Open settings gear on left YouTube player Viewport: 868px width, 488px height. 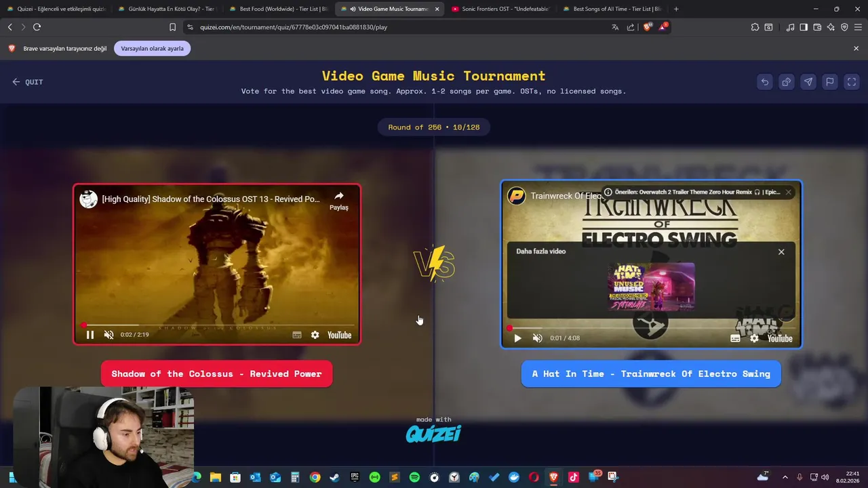pyautogui.click(x=315, y=335)
